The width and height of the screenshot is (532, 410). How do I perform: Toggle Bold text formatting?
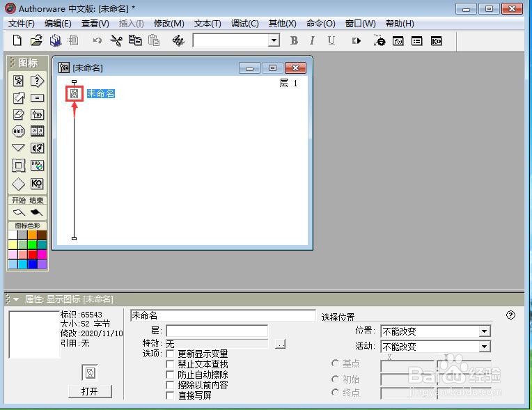tap(294, 40)
